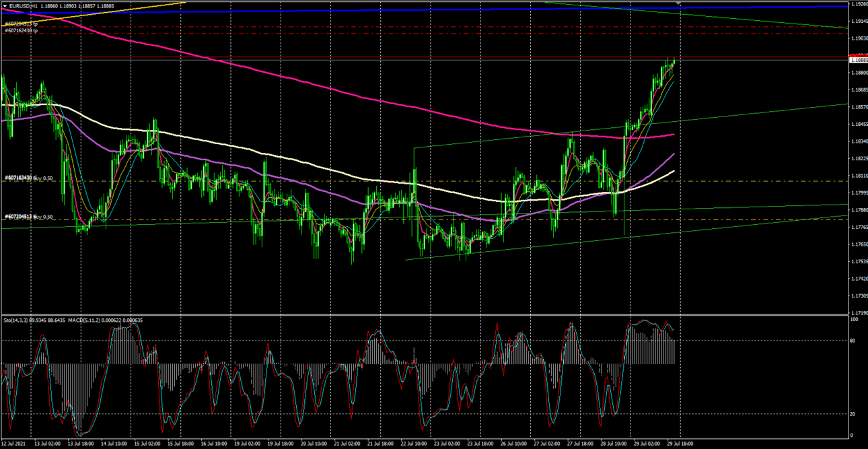Viewport: 868px width, 449px height.
Task: Click the 1.18570 price scale label
Action: pyautogui.click(x=859, y=107)
